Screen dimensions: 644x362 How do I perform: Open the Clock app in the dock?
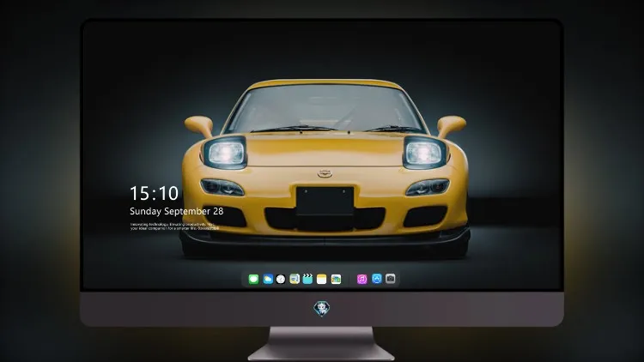point(281,279)
